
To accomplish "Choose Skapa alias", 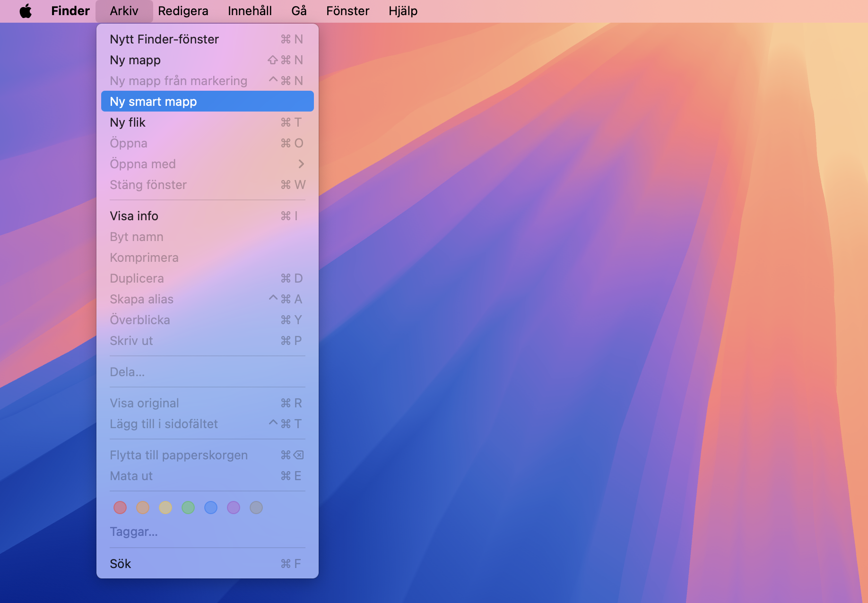I will (208, 299).
